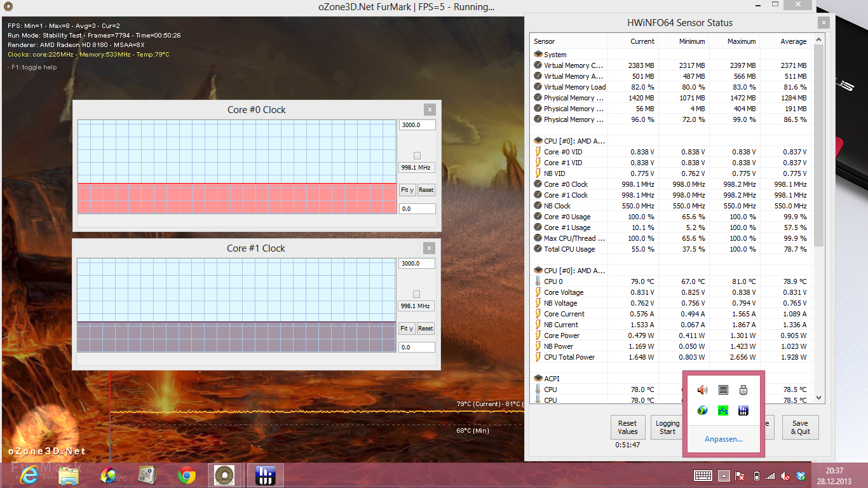
Task: Toggle the checkbox in Core #1 Clock graph
Action: click(416, 294)
